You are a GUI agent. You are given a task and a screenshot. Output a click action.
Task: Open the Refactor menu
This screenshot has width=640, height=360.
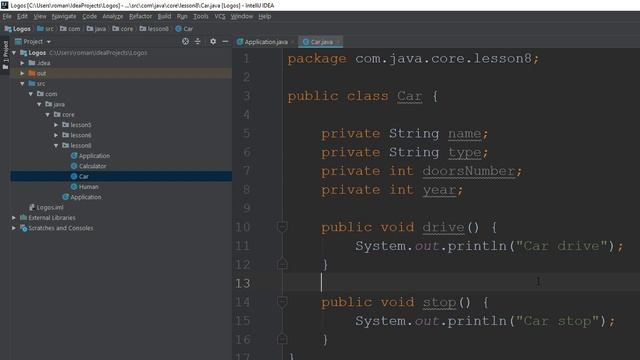(140, 16)
